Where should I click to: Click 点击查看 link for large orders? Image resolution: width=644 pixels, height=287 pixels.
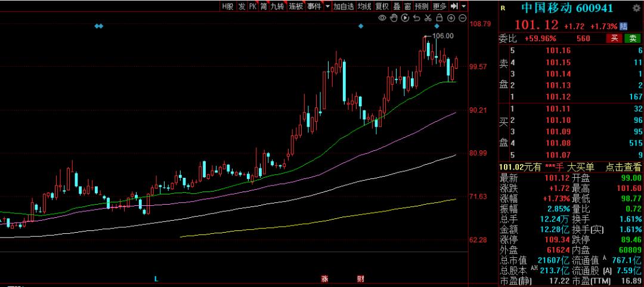coord(624,167)
